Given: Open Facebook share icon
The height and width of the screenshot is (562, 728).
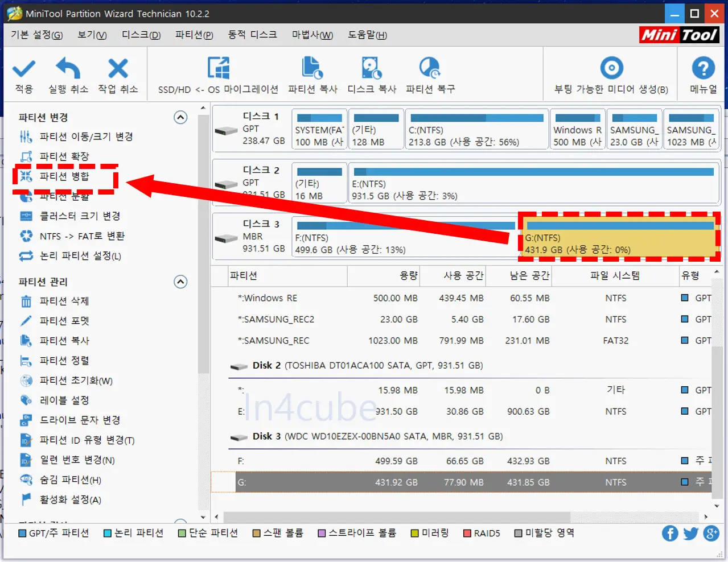Looking at the screenshot, I should coord(670,533).
